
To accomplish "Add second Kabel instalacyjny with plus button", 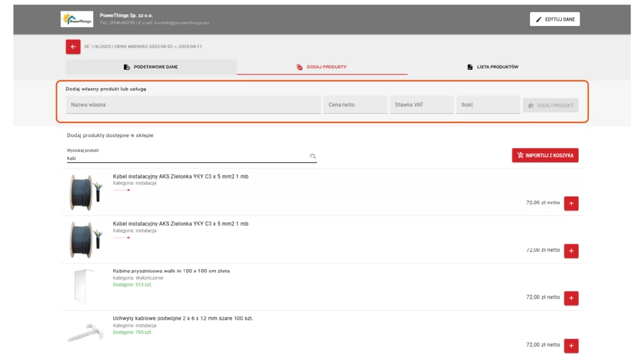I will (x=571, y=251).
